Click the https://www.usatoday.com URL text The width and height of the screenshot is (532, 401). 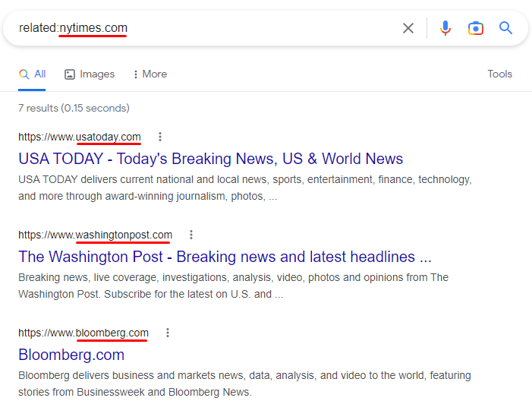pos(80,137)
